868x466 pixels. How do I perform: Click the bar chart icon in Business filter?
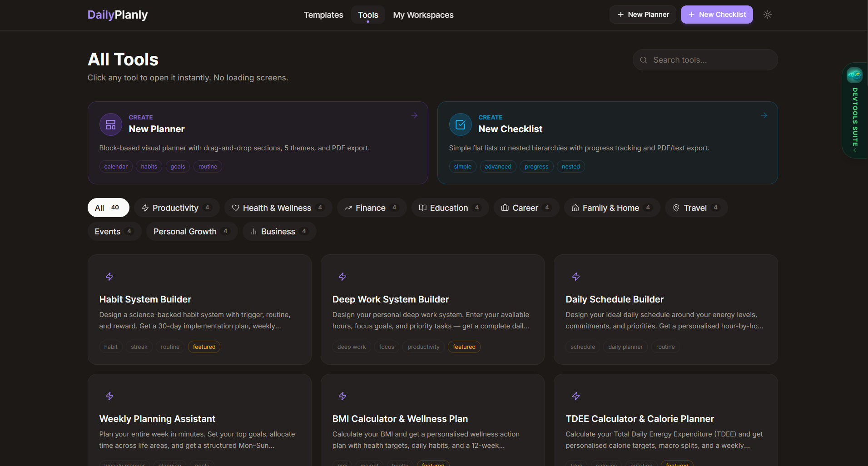tap(254, 232)
